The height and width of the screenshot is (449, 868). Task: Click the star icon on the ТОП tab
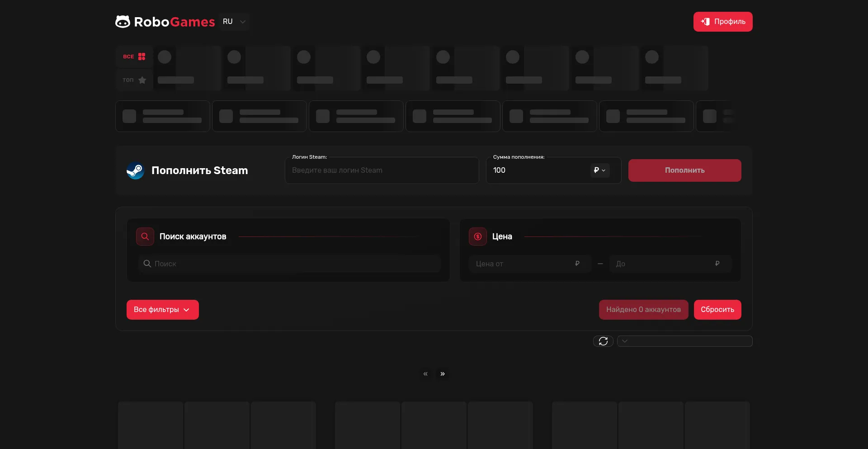pos(142,80)
